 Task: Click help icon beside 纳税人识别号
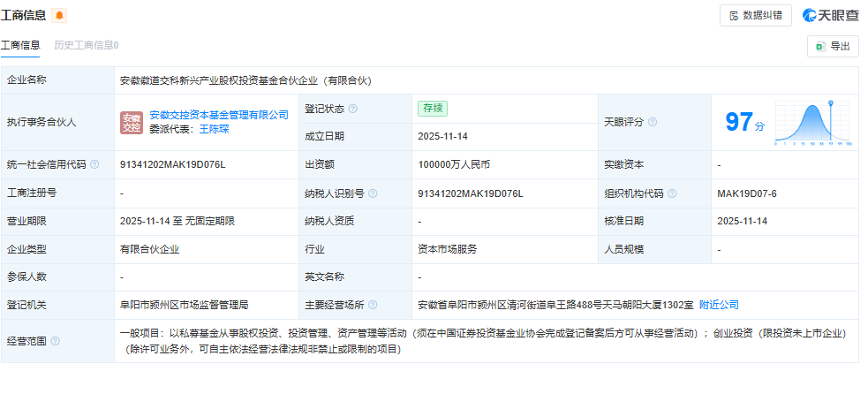tap(372, 193)
